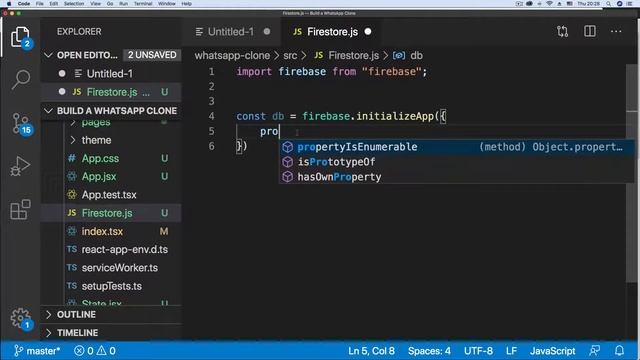Open App.css in the file tree
This screenshot has height=360, width=640.
pos(111,158)
